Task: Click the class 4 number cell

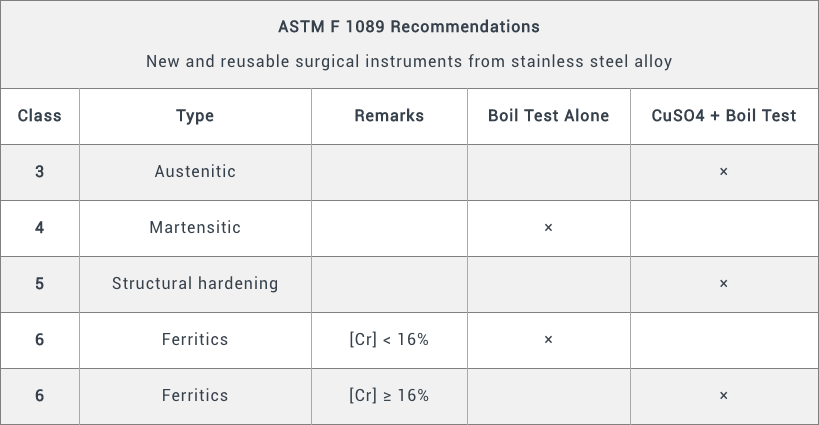Action: [40, 228]
